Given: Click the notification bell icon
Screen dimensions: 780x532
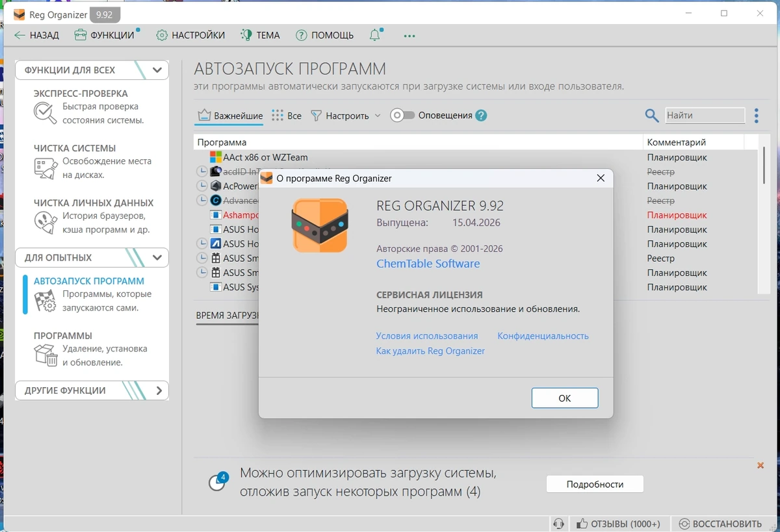Looking at the screenshot, I should (x=375, y=35).
